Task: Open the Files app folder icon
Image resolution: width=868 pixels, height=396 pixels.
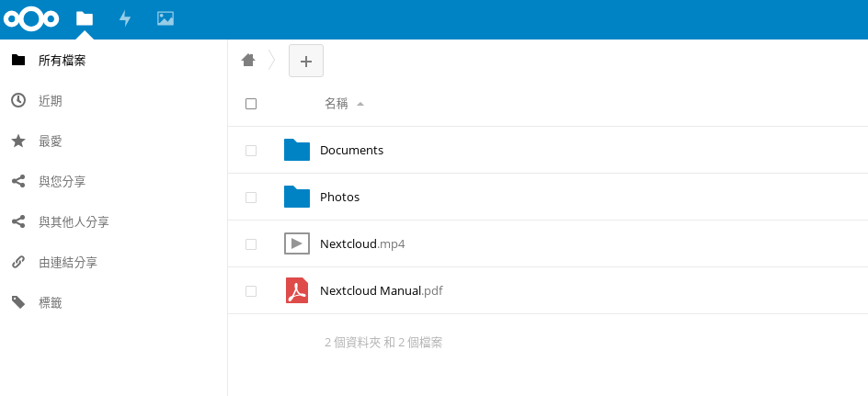Action: coord(85,18)
